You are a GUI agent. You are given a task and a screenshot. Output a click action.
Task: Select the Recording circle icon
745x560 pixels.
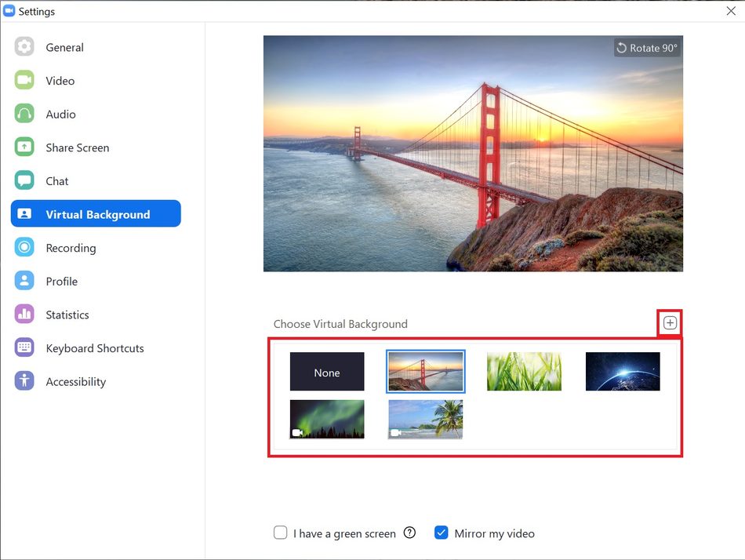point(24,247)
